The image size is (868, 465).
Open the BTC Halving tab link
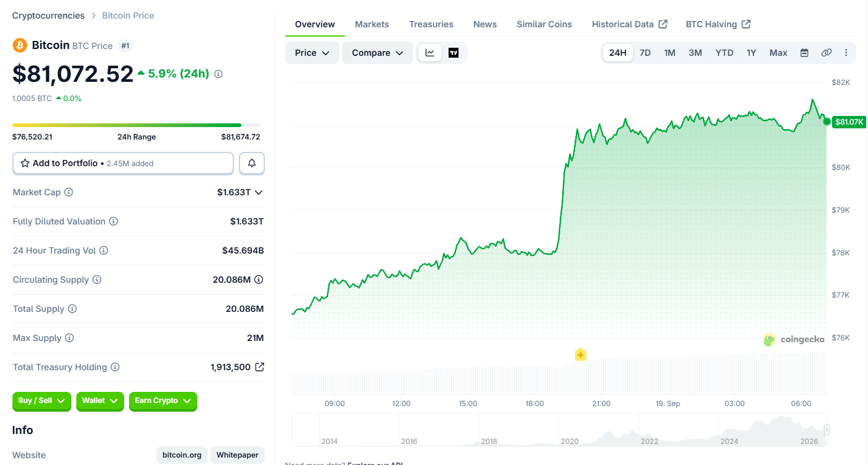pos(718,24)
